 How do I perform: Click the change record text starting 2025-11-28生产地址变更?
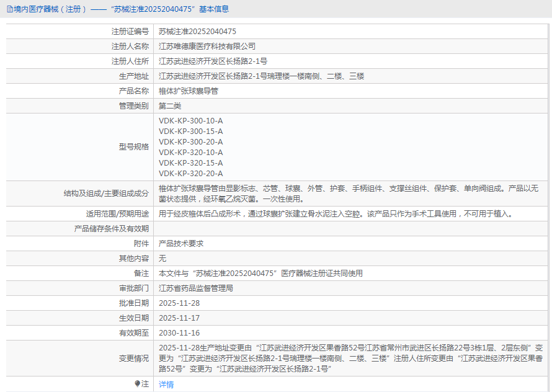(350, 358)
